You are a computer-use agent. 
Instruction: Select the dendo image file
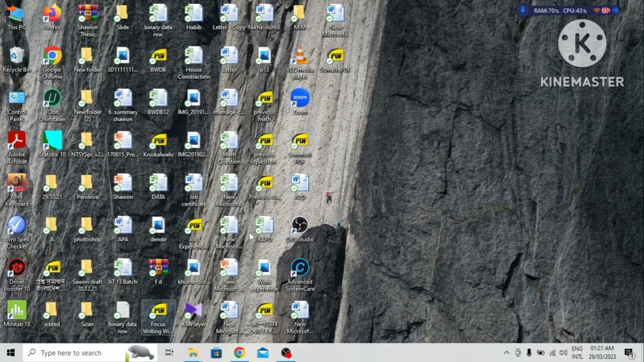(158, 229)
